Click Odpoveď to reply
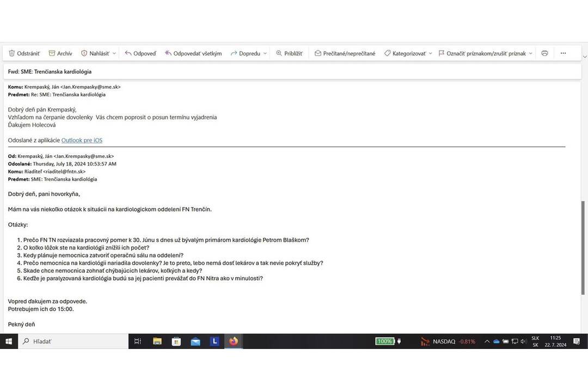Screen dimensions: 588x392 pyautogui.click(x=140, y=53)
